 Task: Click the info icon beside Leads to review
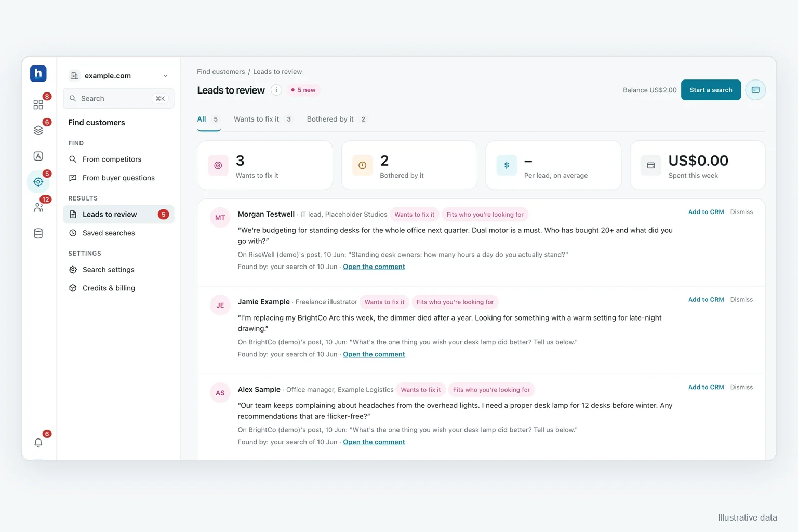tap(276, 90)
